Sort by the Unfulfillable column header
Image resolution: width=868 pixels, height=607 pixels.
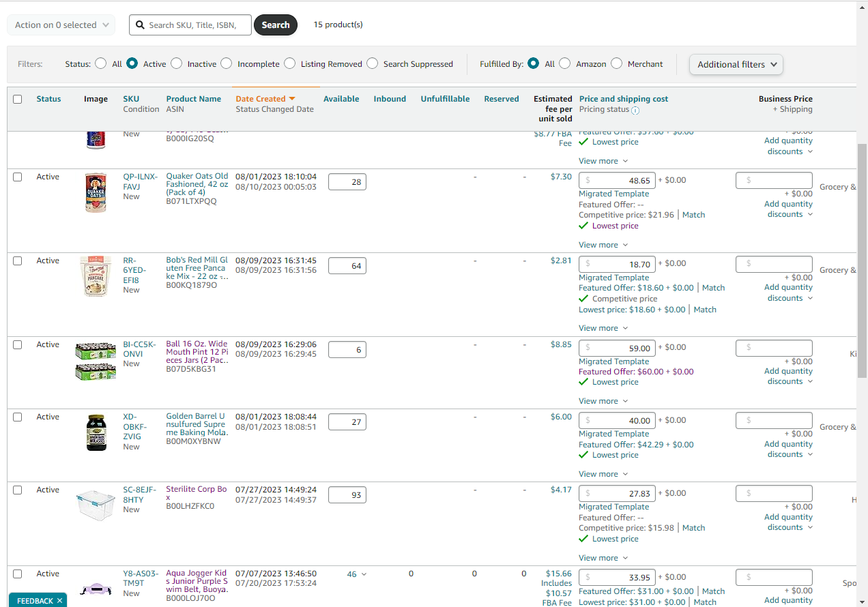(445, 99)
